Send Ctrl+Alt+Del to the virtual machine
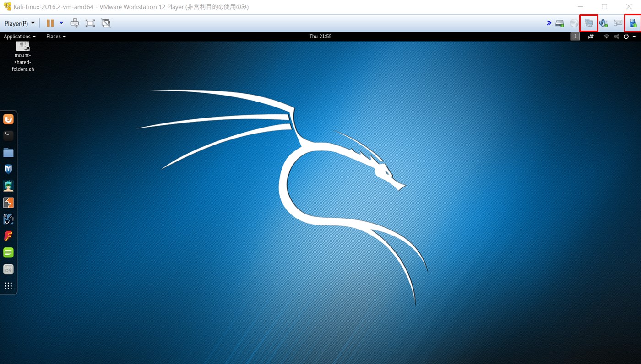This screenshot has height=364, width=641. click(x=75, y=23)
